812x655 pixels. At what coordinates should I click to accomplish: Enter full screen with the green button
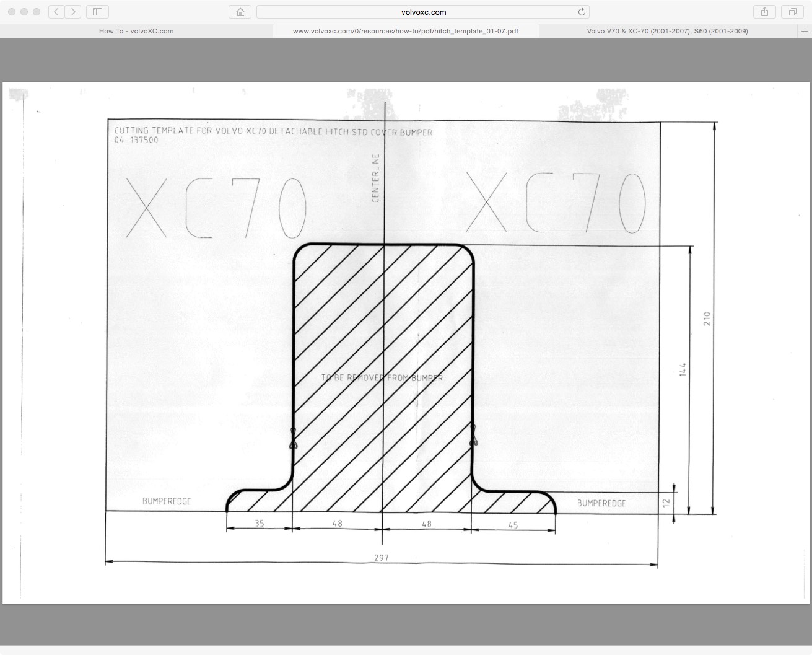[x=37, y=11]
